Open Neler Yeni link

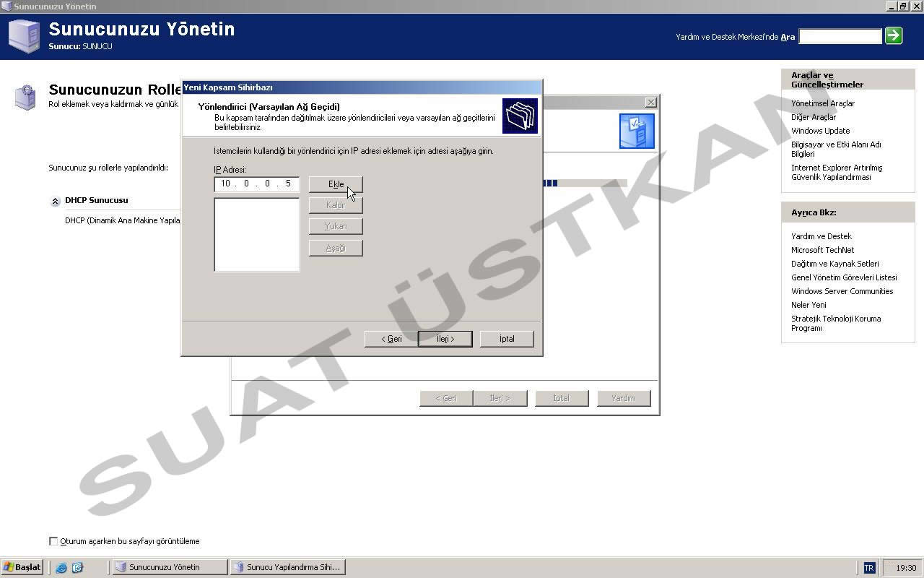(808, 305)
